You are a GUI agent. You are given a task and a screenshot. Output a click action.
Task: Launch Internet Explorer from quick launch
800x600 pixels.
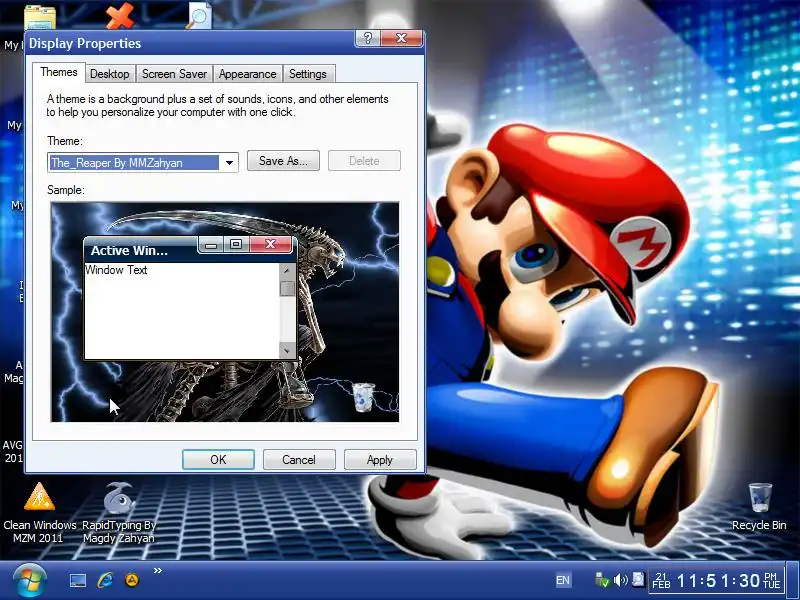(x=105, y=580)
